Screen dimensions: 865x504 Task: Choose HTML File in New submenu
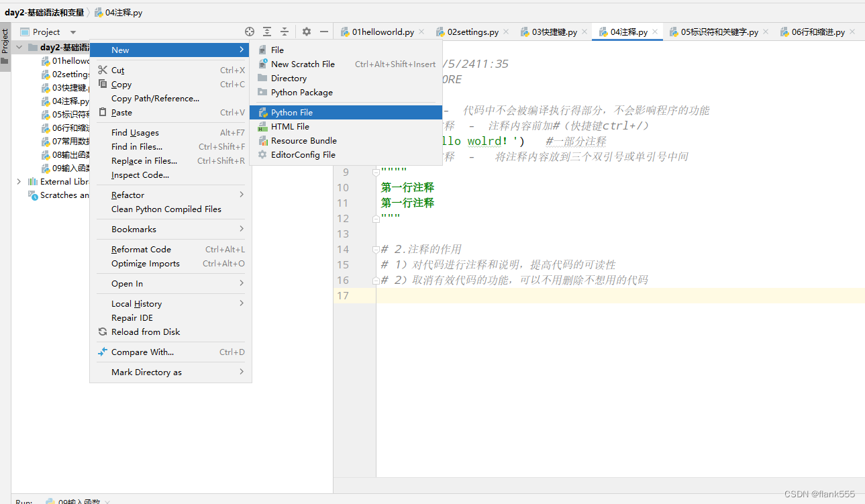click(346, 126)
